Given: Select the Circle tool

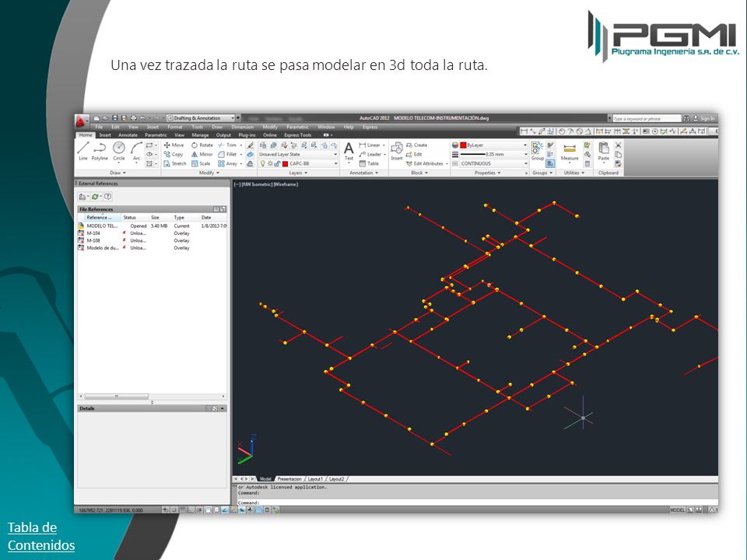Looking at the screenshot, I should pos(118,151).
